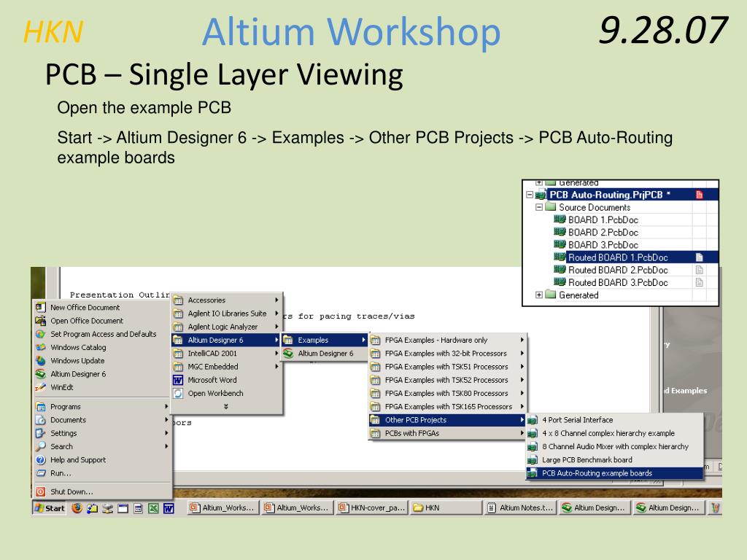Collapse the Source Documents folder
The width and height of the screenshot is (747, 560).
(539, 207)
